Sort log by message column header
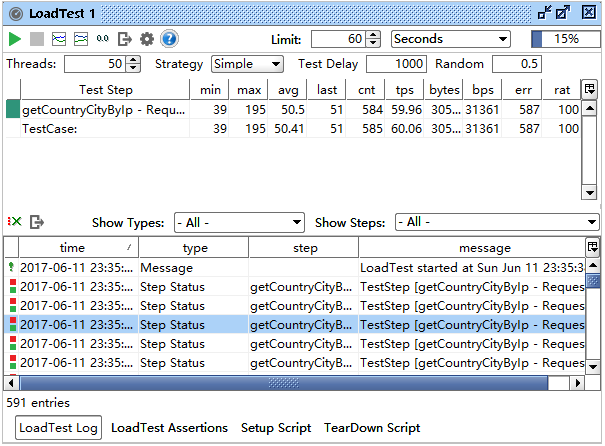 472,247
